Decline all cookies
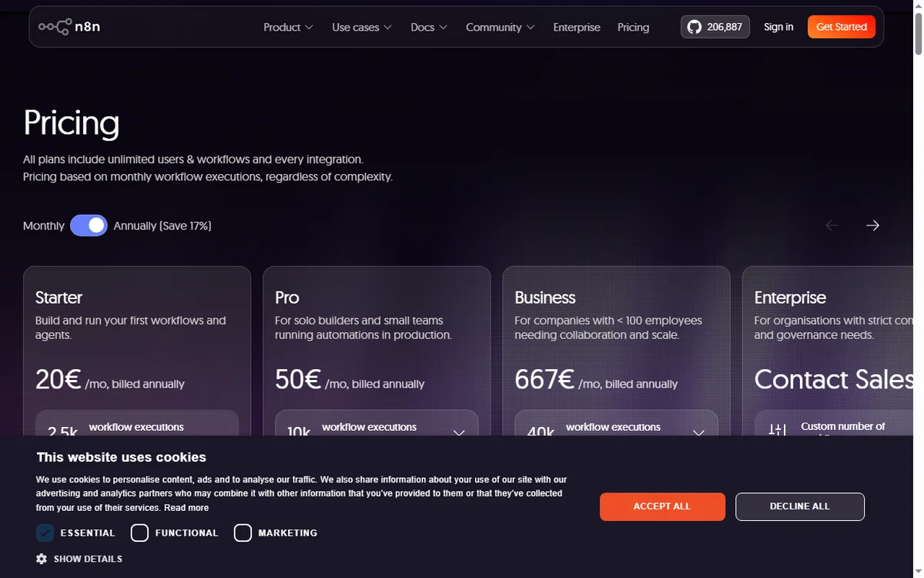 800,506
